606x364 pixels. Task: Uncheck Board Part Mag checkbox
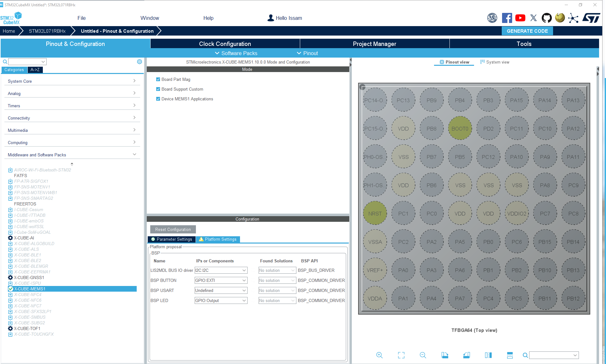[x=158, y=79]
